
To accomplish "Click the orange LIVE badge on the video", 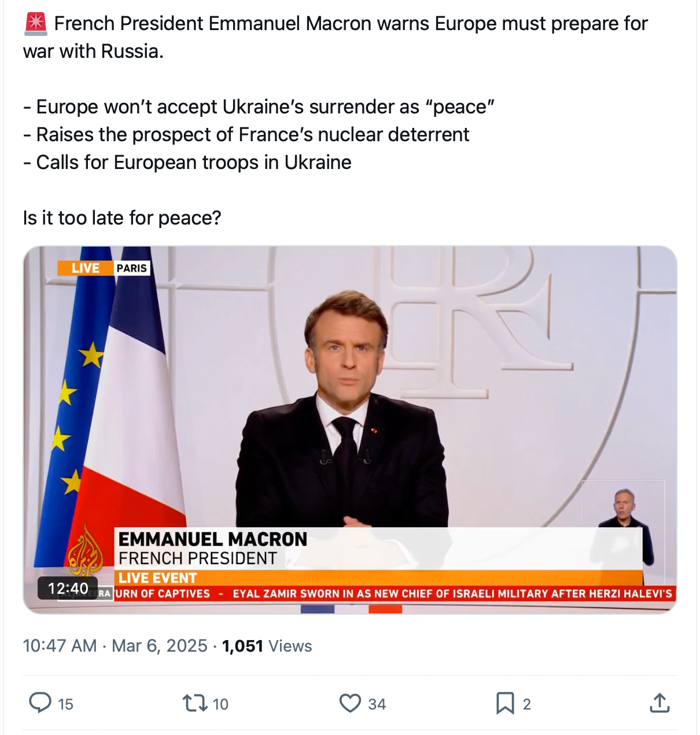I will 85,268.
